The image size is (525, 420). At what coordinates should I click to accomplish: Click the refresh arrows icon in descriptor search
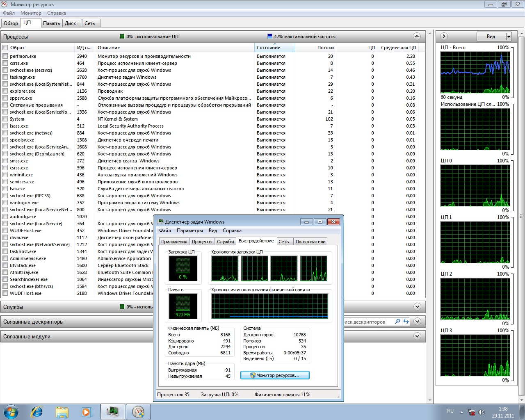tap(406, 322)
